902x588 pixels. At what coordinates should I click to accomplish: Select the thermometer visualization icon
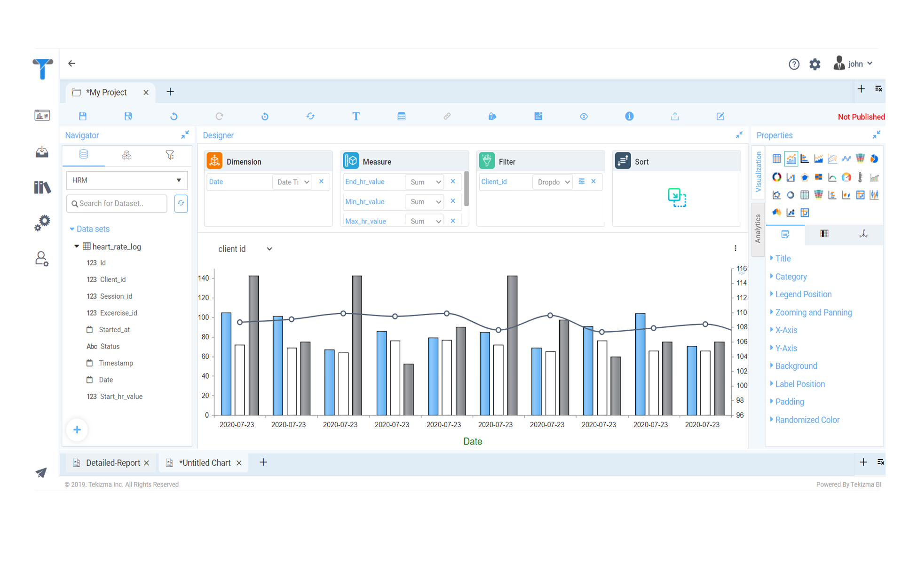[860, 177]
